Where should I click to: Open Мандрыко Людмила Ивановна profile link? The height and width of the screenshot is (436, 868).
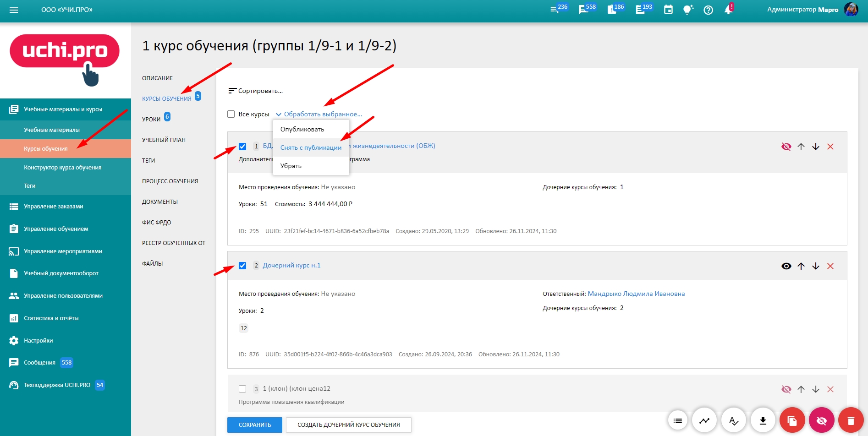tap(636, 294)
